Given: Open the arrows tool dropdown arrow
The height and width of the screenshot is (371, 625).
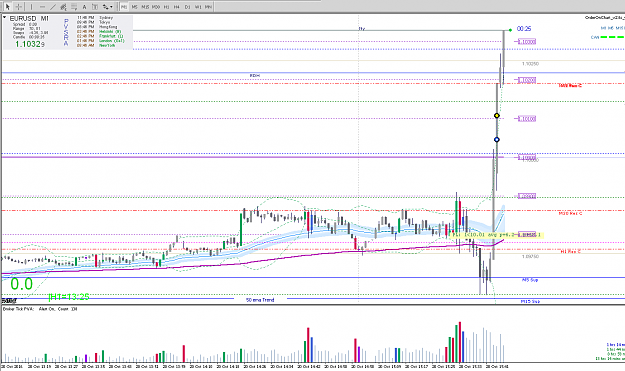Looking at the screenshot, I should (111, 7).
